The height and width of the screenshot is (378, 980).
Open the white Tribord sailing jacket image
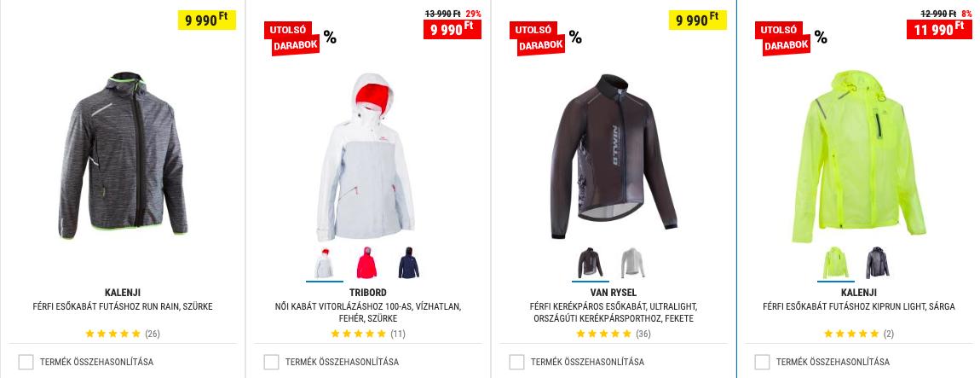[367, 156]
